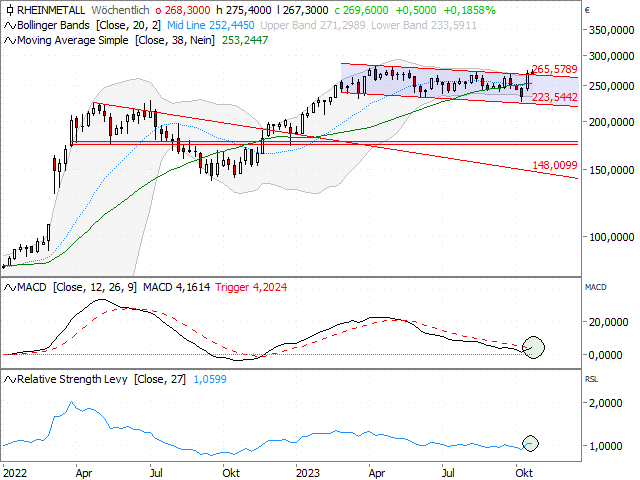Click the Moving Average Simple wave icon
This screenshot has width=640, height=480.
point(10,41)
